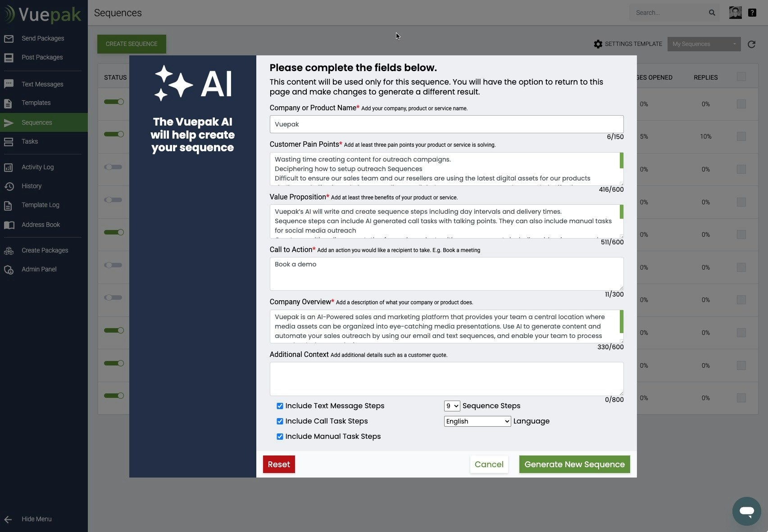Click Customer Pain Points green scrollbar

pyautogui.click(x=622, y=161)
